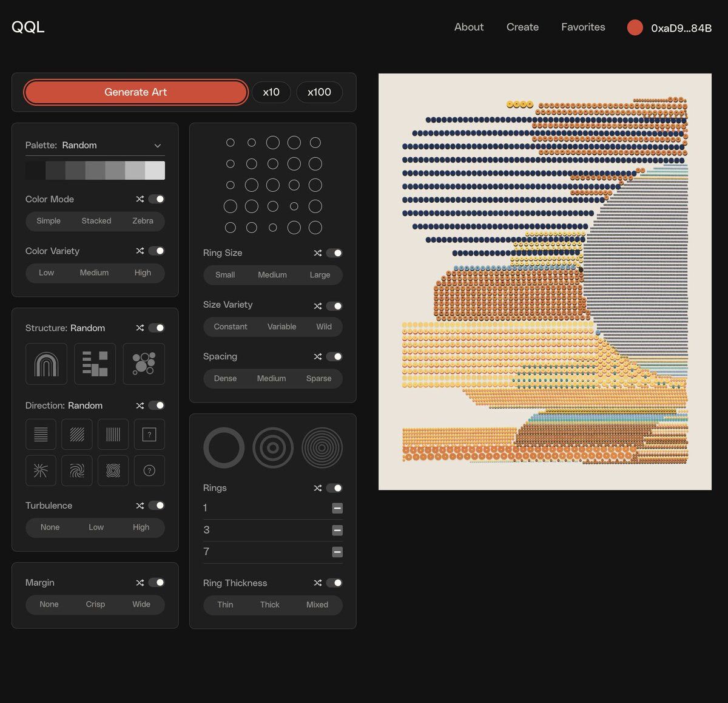Disable the Turbulence toggle switch
Viewport: 728px width, 703px height.
click(x=157, y=506)
